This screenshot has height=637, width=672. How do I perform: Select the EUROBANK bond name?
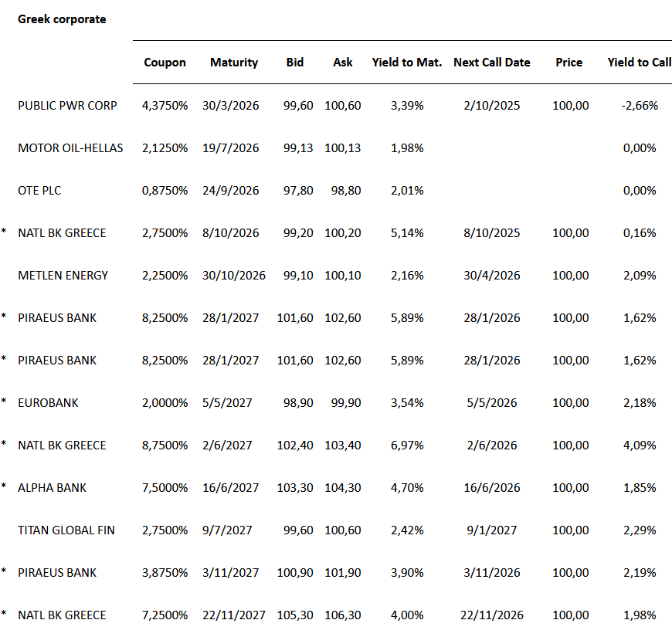(49, 402)
